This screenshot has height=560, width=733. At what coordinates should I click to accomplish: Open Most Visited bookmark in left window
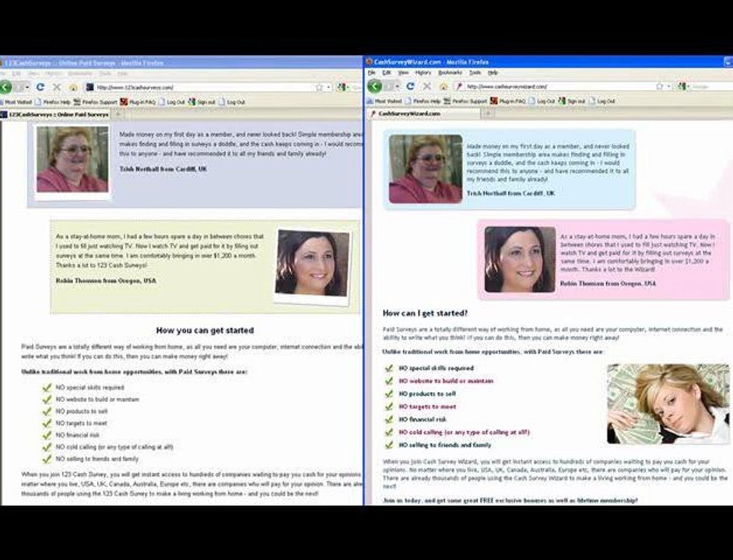tap(16, 102)
